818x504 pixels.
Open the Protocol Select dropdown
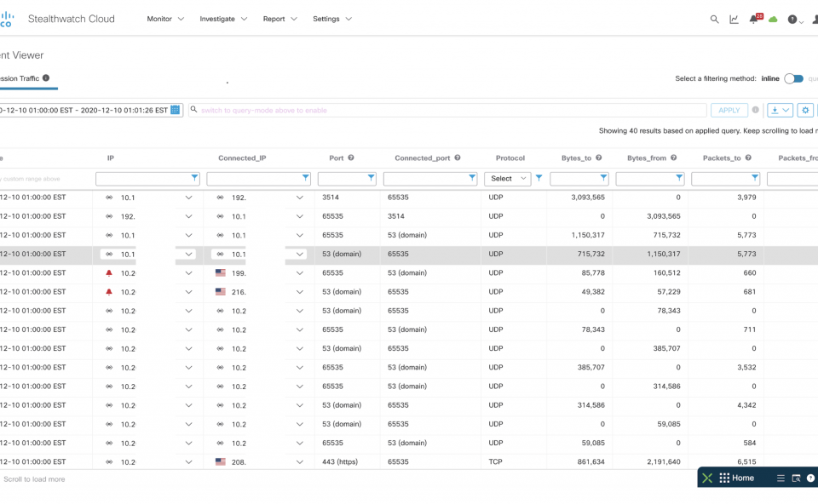(x=508, y=178)
